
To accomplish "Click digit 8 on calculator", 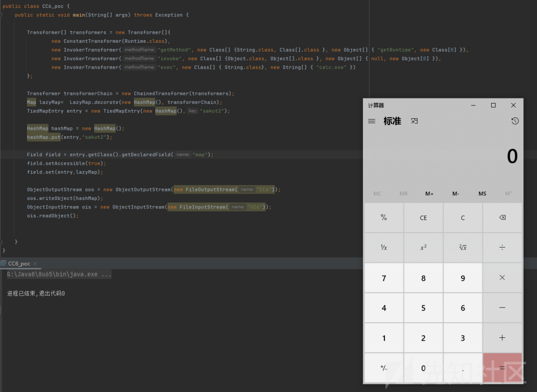I will coord(423,278).
